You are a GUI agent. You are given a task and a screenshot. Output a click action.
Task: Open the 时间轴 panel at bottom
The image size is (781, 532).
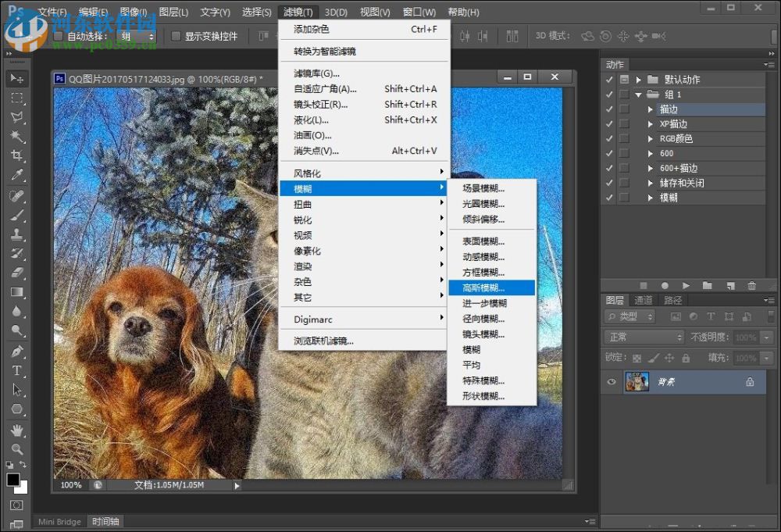tap(105, 521)
